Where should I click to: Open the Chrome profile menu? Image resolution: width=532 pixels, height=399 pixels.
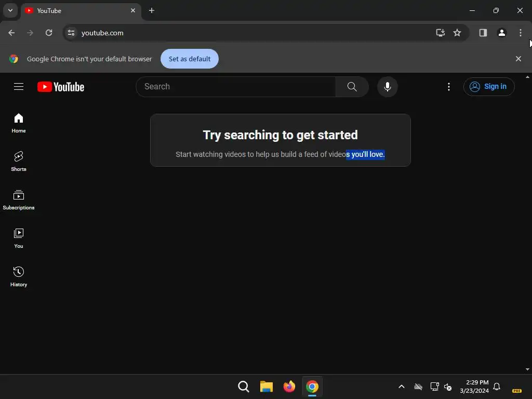click(501, 33)
